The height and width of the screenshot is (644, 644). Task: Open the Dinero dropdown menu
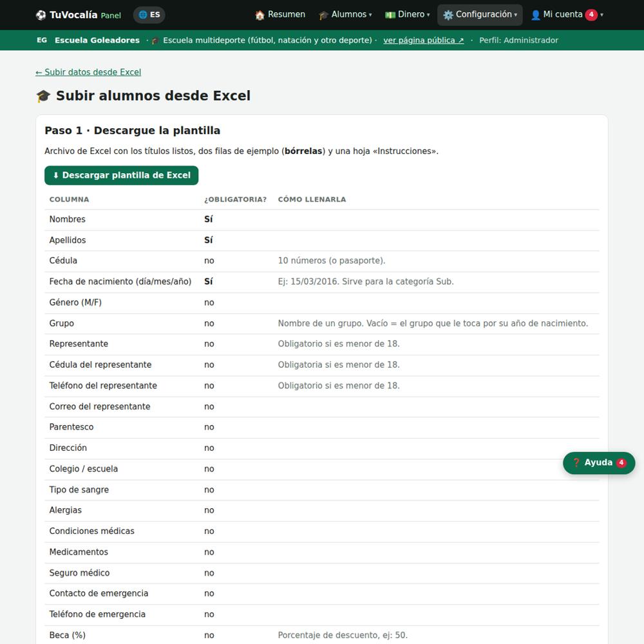(x=408, y=15)
